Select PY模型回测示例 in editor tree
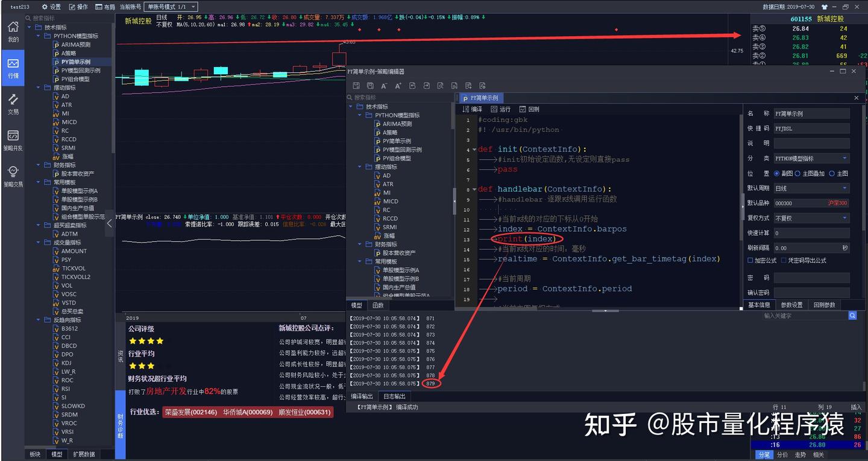Image resolution: width=868 pixels, height=461 pixels. click(402, 150)
